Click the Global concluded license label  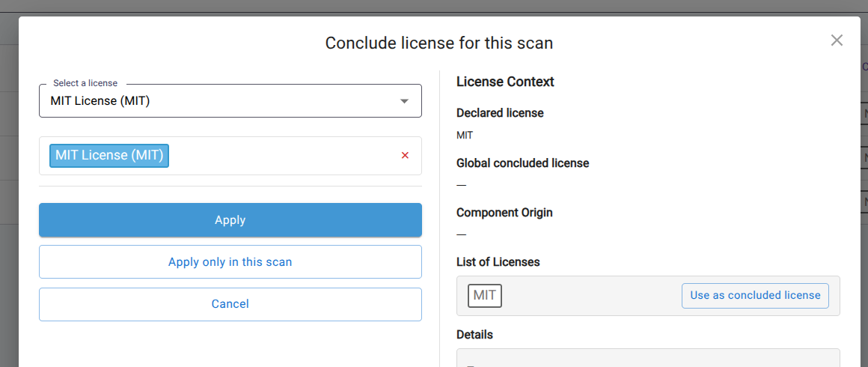coord(522,163)
